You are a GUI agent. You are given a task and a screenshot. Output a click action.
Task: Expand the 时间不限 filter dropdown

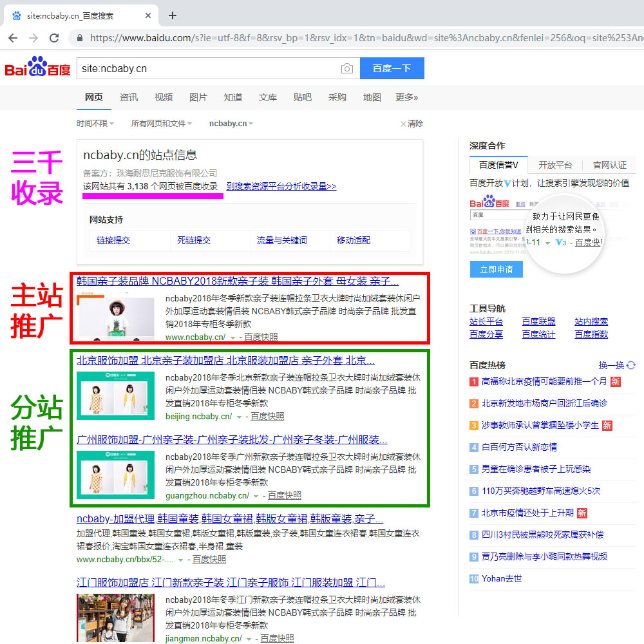point(95,124)
